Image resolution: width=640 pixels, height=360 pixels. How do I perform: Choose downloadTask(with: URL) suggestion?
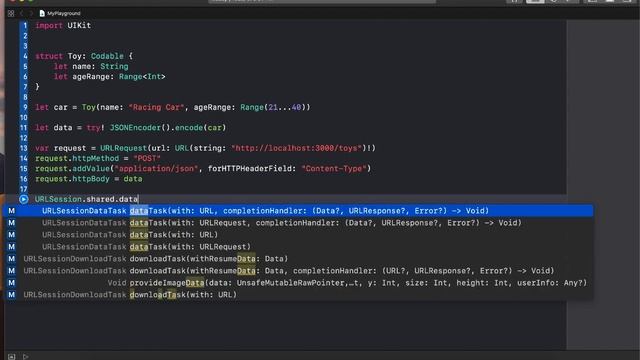click(x=298, y=295)
